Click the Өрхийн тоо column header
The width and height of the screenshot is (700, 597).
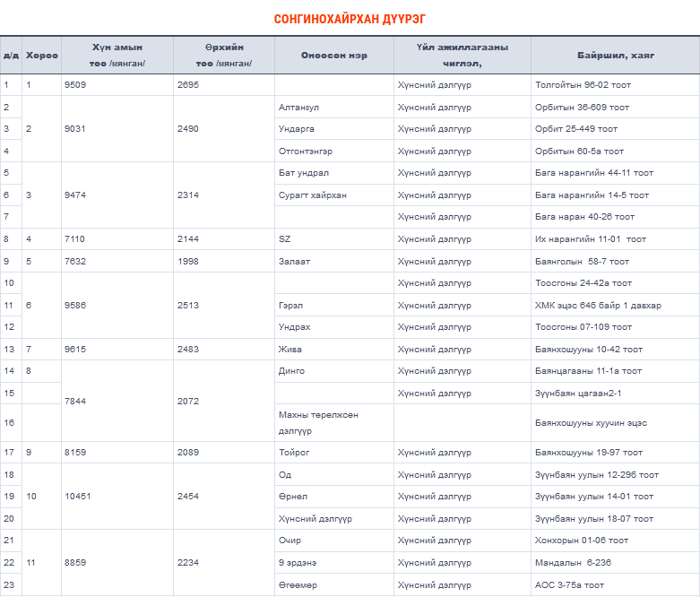[224, 56]
